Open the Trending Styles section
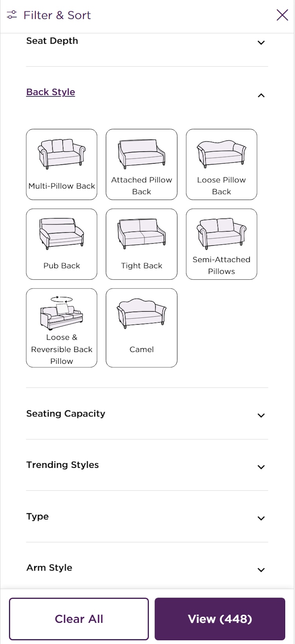295x644 pixels. (261, 467)
